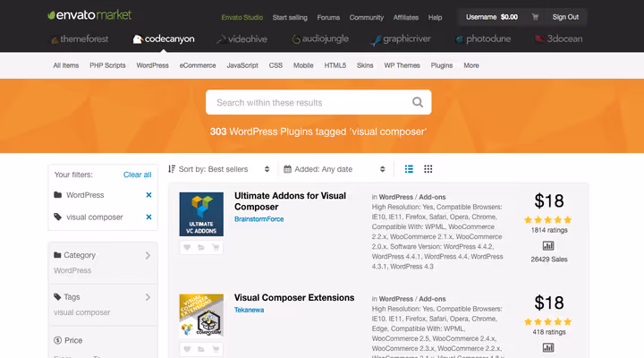Image resolution: width=644 pixels, height=358 pixels.
Task: Open HTML5 category
Action: (335, 65)
